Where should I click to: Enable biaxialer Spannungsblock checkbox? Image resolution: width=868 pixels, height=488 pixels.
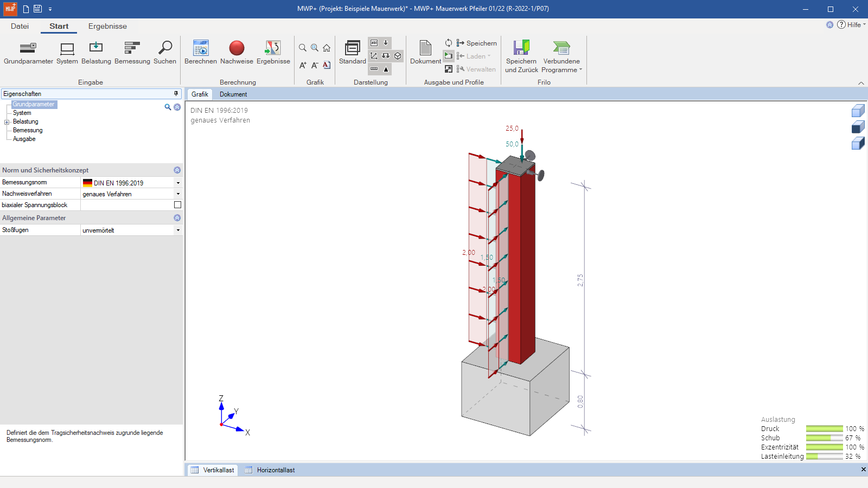pyautogui.click(x=177, y=205)
